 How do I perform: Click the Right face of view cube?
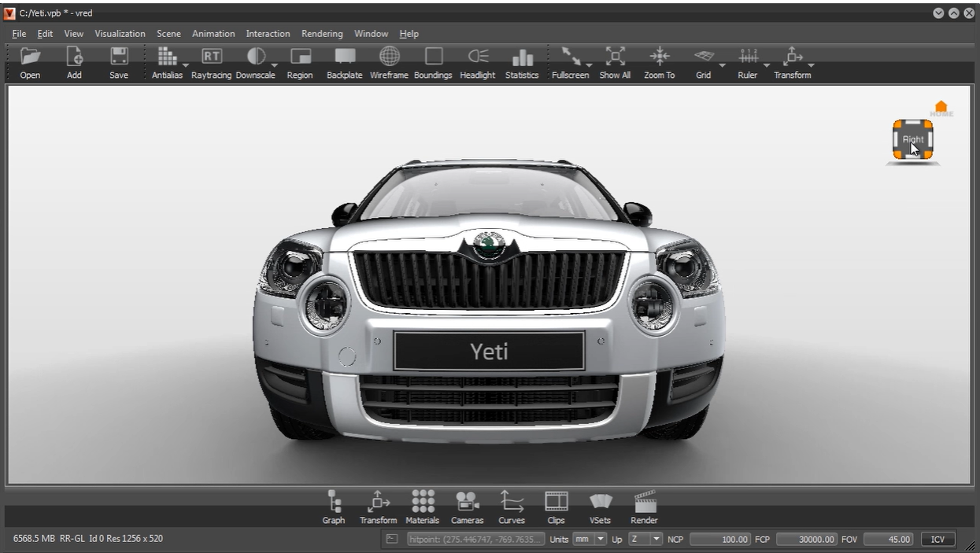pyautogui.click(x=913, y=140)
